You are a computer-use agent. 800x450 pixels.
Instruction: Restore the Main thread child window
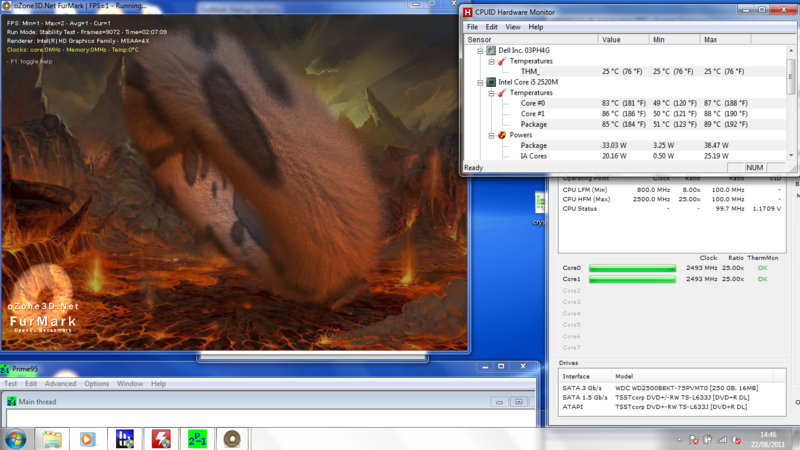coord(518,402)
